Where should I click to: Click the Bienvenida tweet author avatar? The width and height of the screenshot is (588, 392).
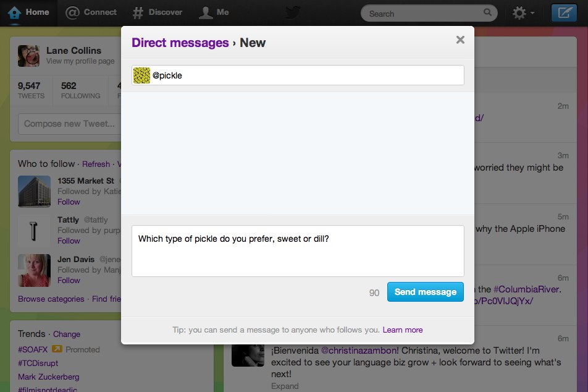click(x=248, y=355)
